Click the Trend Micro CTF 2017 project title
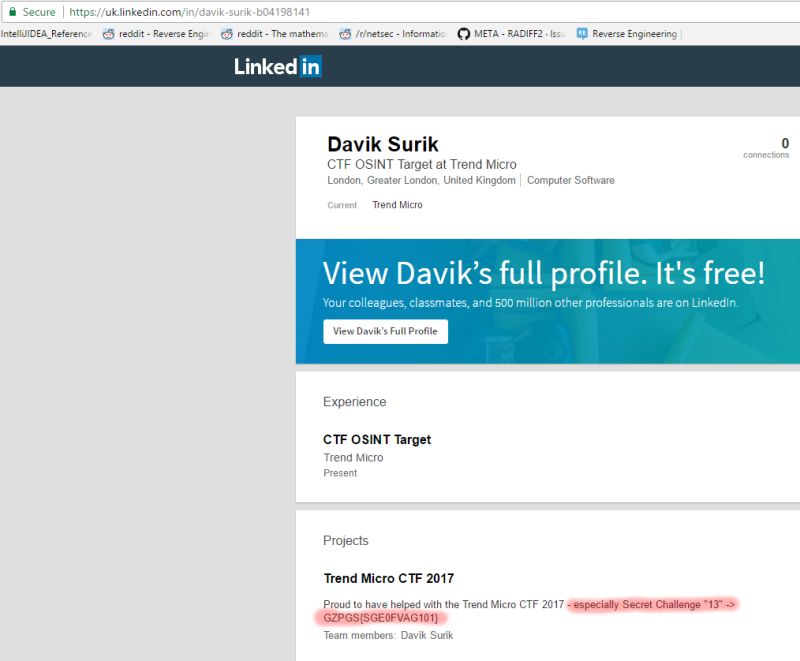 point(389,578)
